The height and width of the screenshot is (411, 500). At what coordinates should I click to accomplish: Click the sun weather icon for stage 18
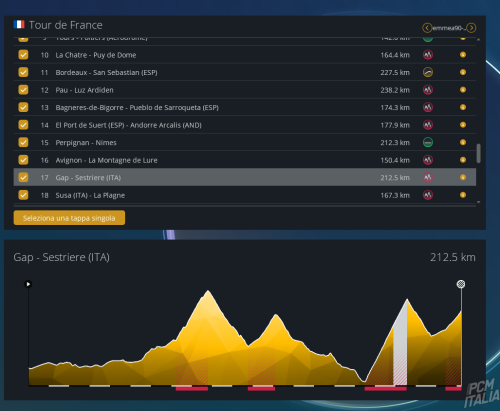tap(463, 195)
